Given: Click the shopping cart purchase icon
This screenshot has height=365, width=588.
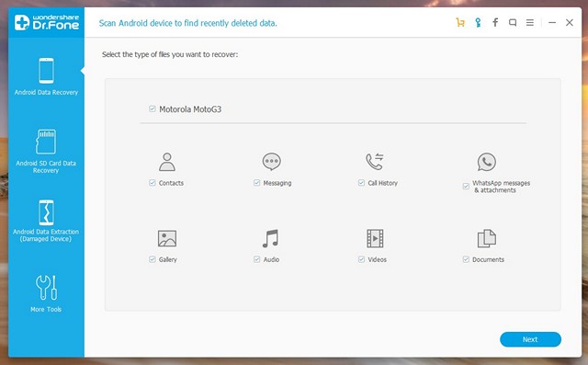Looking at the screenshot, I should point(460,22).
